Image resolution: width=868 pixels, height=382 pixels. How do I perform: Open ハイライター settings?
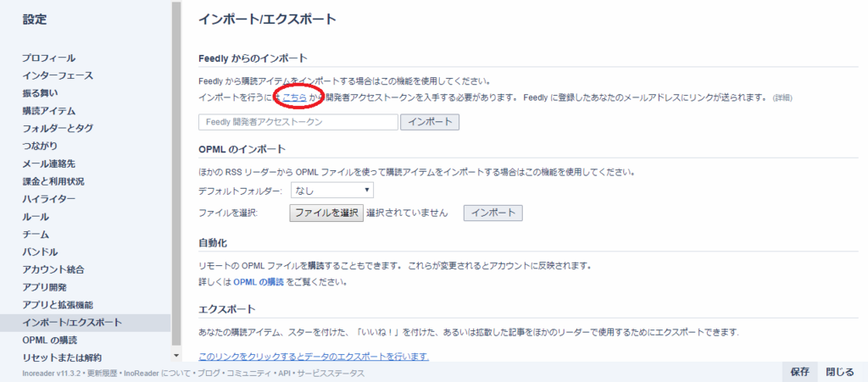[x=48, y=199]
